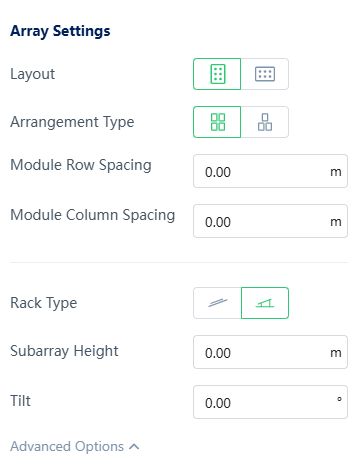Select landscape layout icon
Viewport: 362px width, 473px height.
coord(265,74)
